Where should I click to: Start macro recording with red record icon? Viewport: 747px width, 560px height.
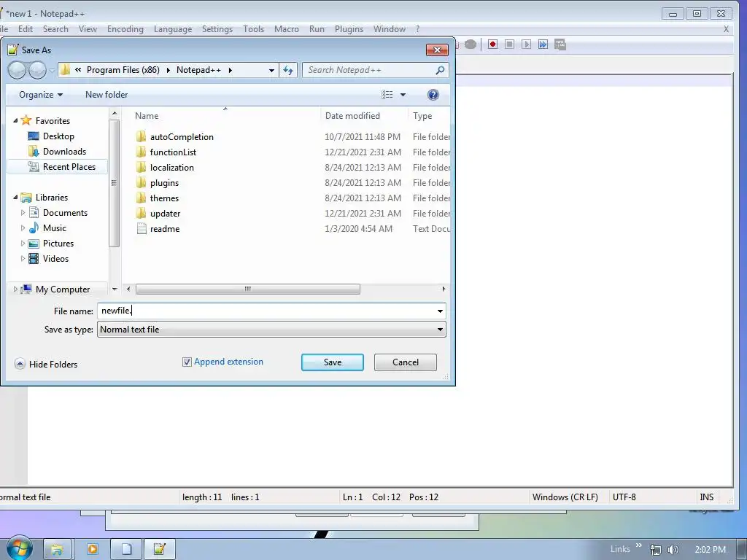coord(492,44)
